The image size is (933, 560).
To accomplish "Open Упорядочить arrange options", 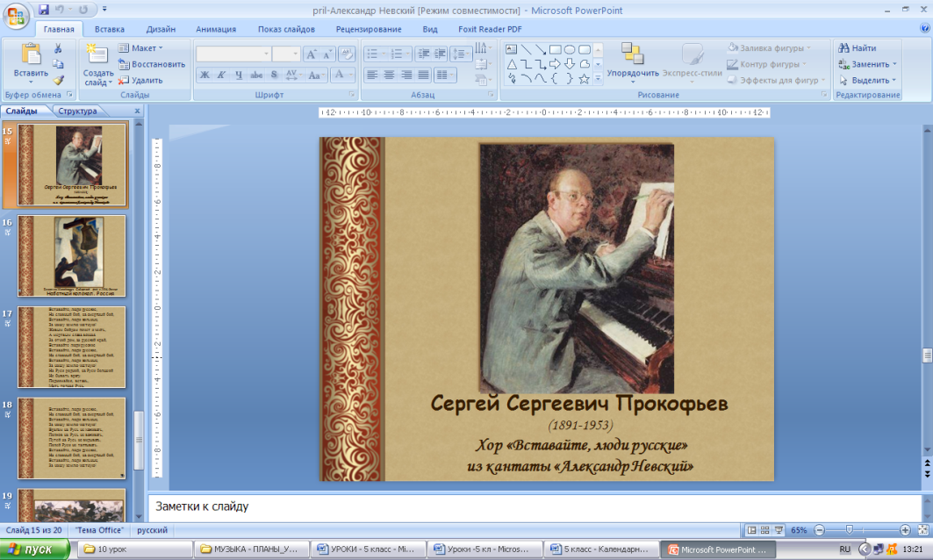I will (x=633, y=63).
